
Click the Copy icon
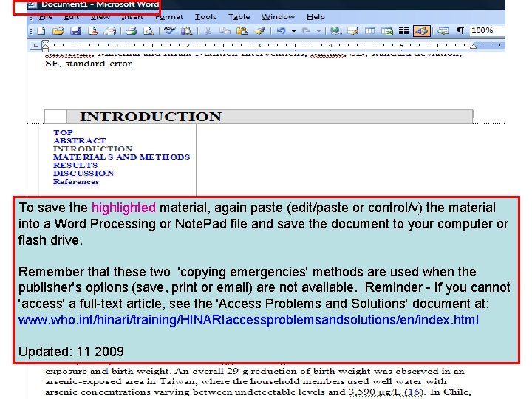[x=225, y=31]
